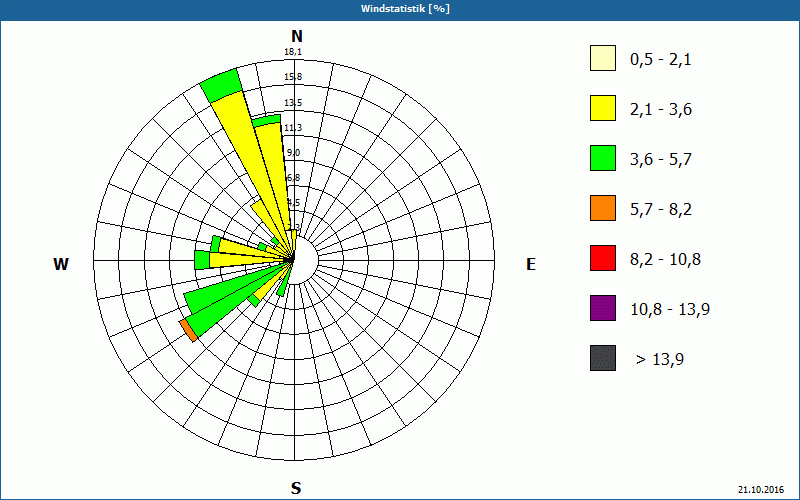Click the green tip of the longest north-northwest bar

click(x=220, y=85)
